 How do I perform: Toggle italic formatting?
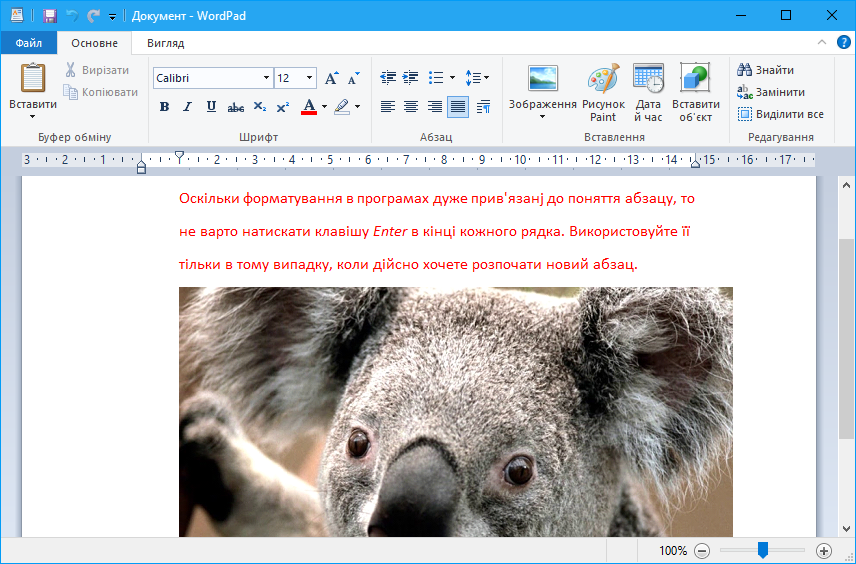(188, 106)
